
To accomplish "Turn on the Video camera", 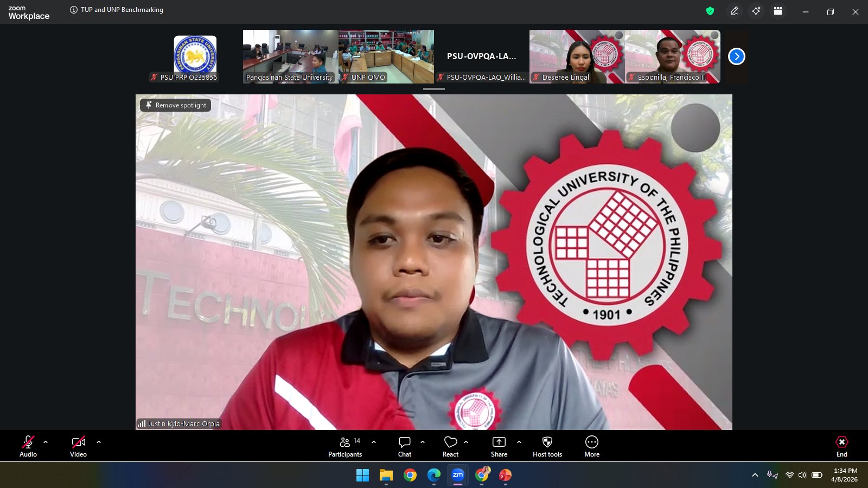I will coord(78,447).
